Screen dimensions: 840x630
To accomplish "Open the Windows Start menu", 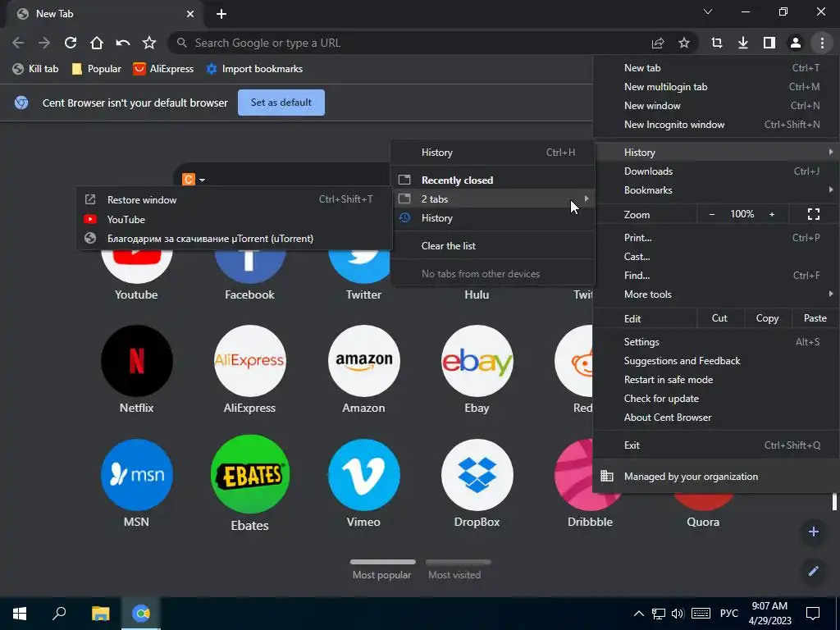I will tap(20, 614).
